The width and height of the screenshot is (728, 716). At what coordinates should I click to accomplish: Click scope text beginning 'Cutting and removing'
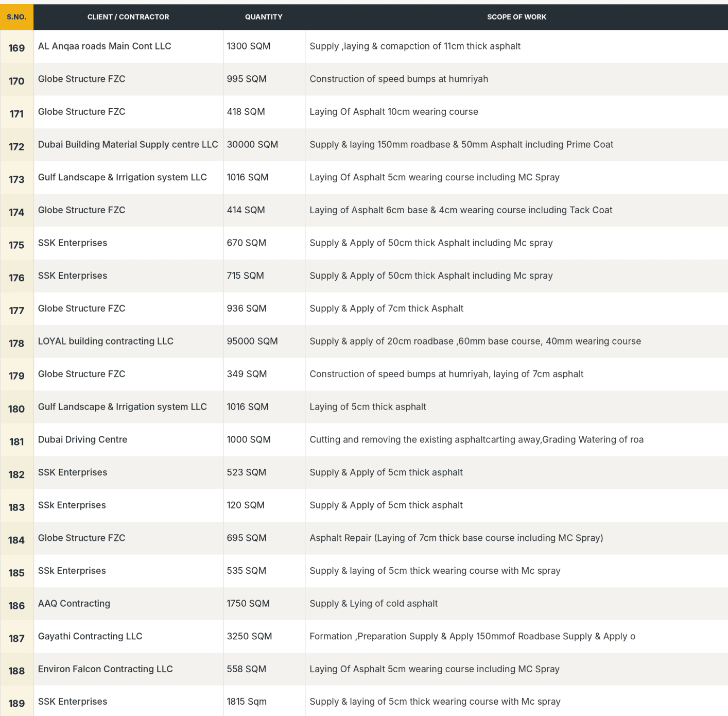[x=477, y=440]
